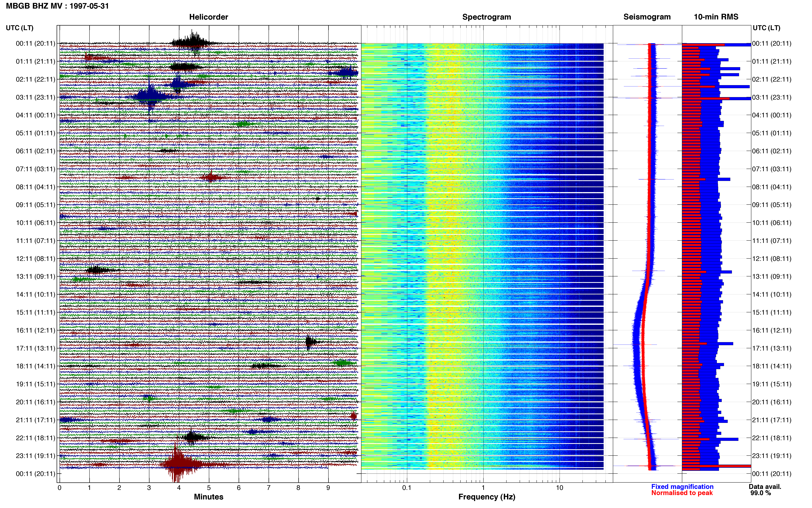Click right time label '19:11 (15:11)'
Image resolution: width=812 pixels, height=508 pixels.
[x=772, y=384]
